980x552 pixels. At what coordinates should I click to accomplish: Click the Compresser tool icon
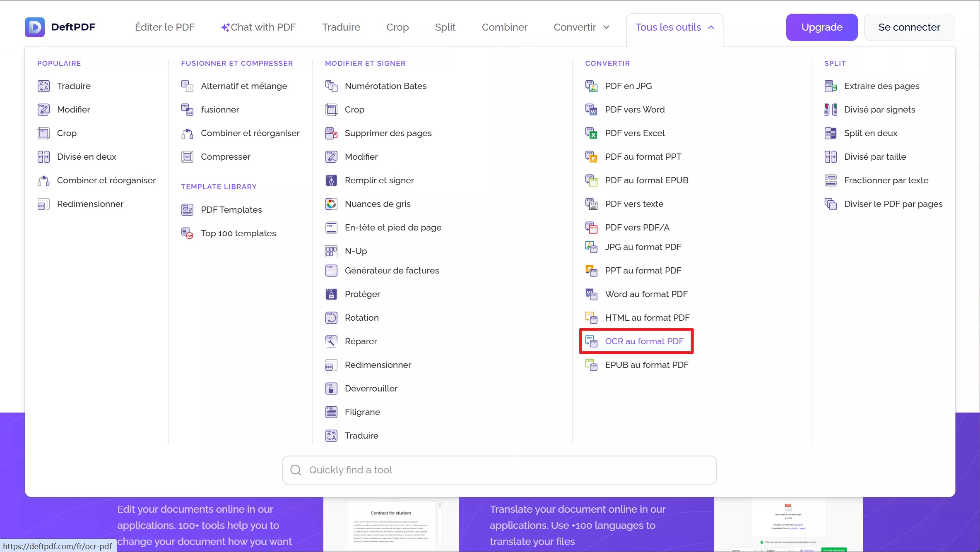tap(187, 157)
